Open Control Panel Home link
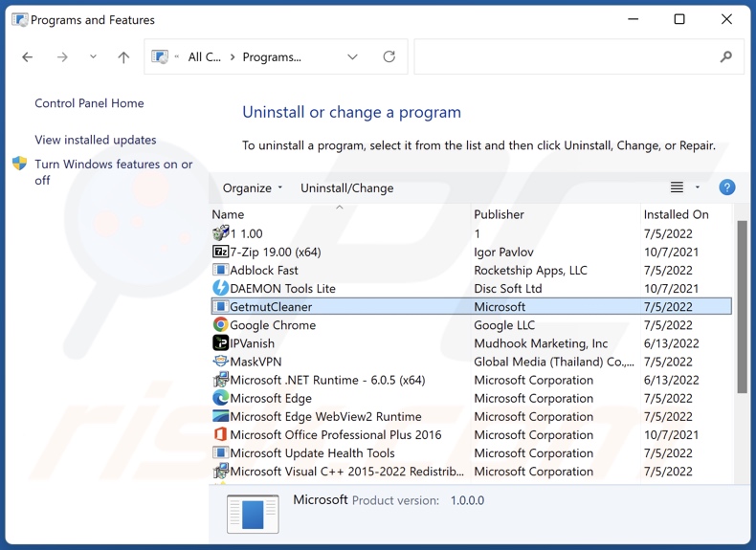 click(89, 103)
